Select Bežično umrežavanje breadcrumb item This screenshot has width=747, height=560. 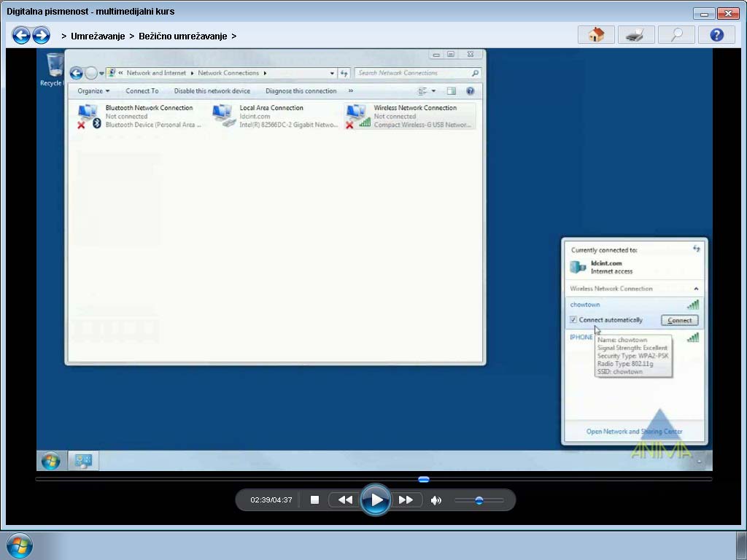182,36
